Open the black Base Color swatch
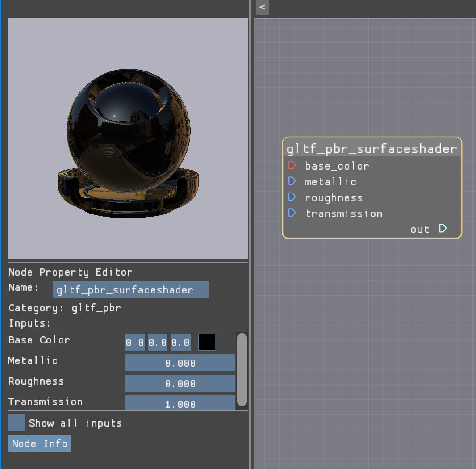Screen dimensions: 476x469 click(206, 342)
